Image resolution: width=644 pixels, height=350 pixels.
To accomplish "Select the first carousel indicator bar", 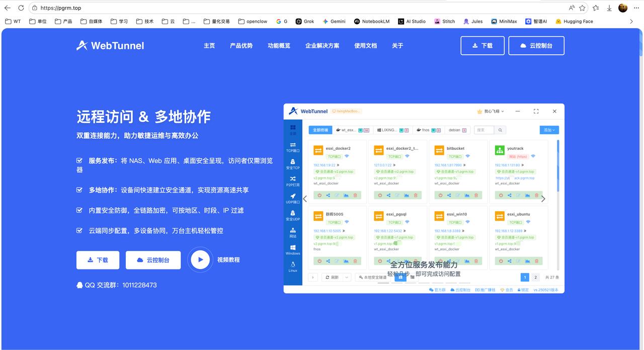I will [383, 283].
